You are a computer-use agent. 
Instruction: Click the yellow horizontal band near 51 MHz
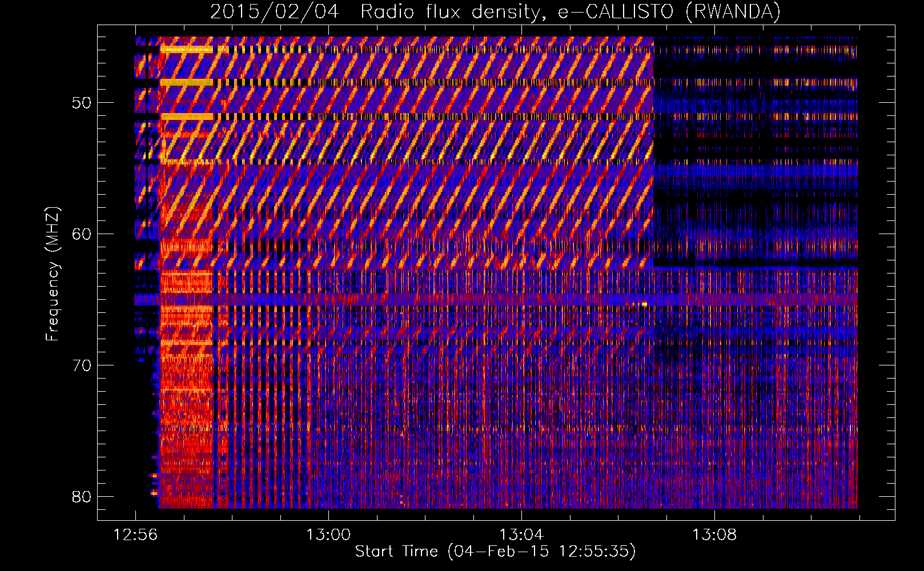pyautogui.click(x=186, y=116)
